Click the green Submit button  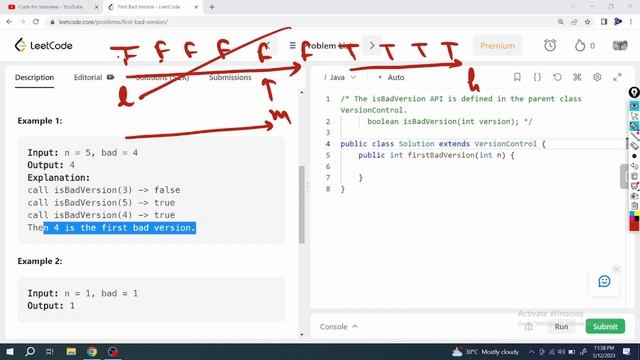click(605, 327)
